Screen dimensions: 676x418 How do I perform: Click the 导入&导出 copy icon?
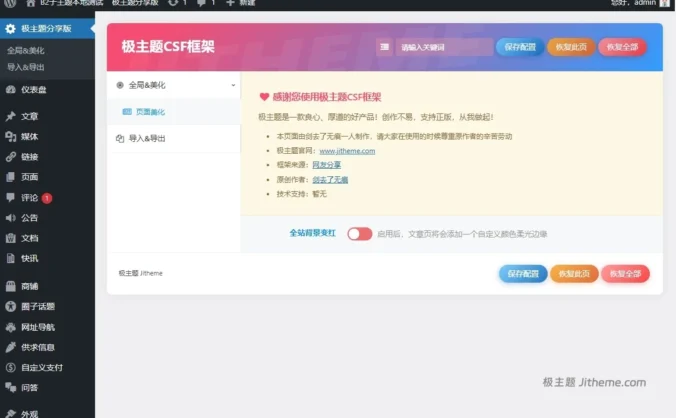(120, 139)
